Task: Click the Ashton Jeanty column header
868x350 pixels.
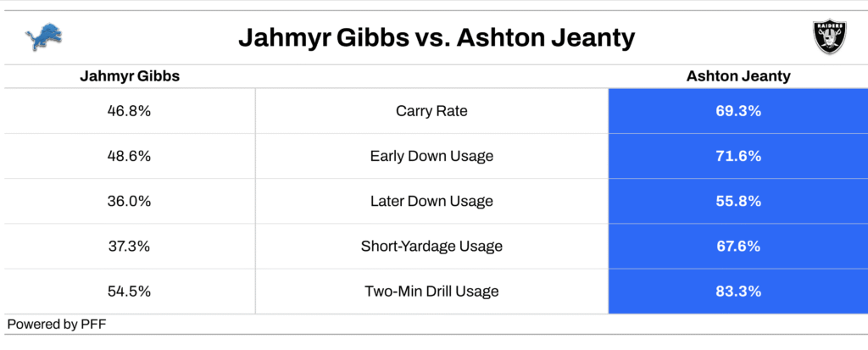Action: [738, 76]
